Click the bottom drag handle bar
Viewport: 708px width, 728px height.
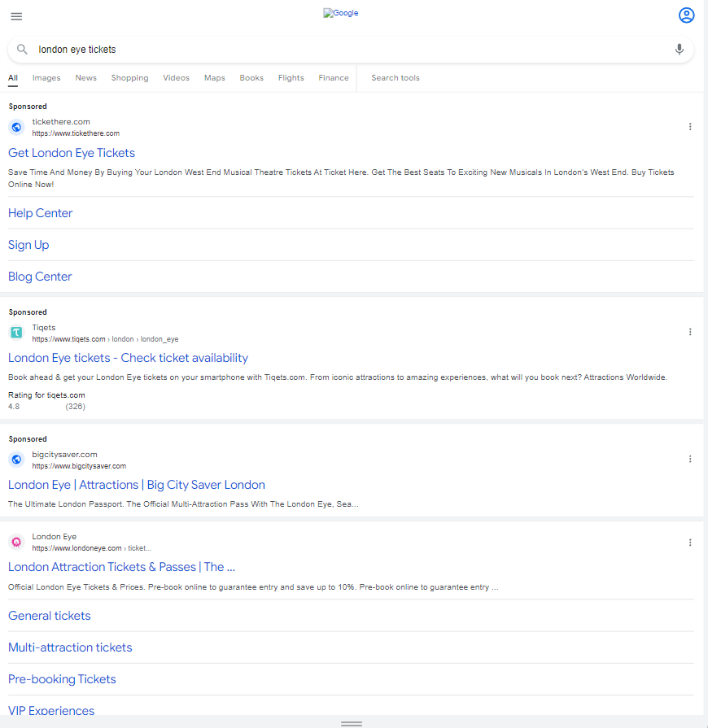(x=352, y=723)
